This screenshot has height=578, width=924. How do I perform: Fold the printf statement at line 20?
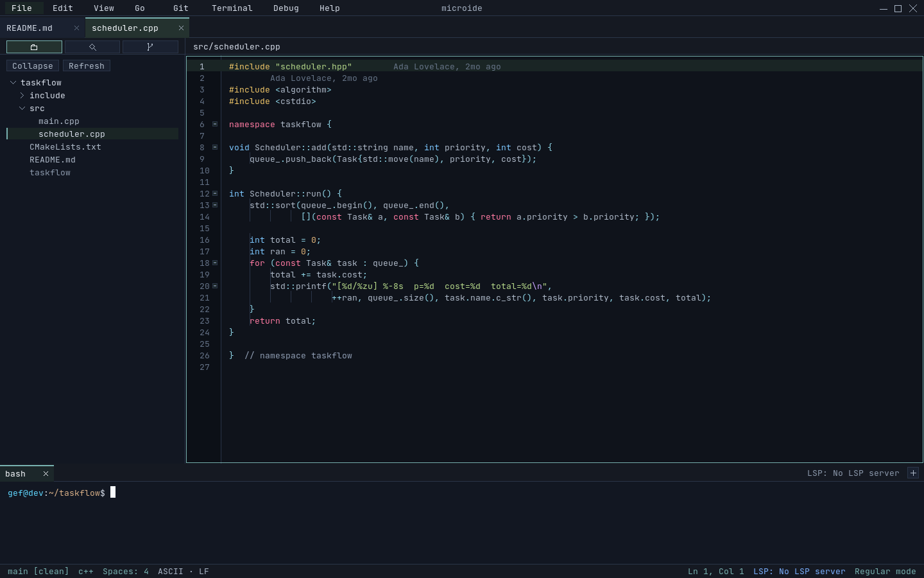[x=215, y=286]
